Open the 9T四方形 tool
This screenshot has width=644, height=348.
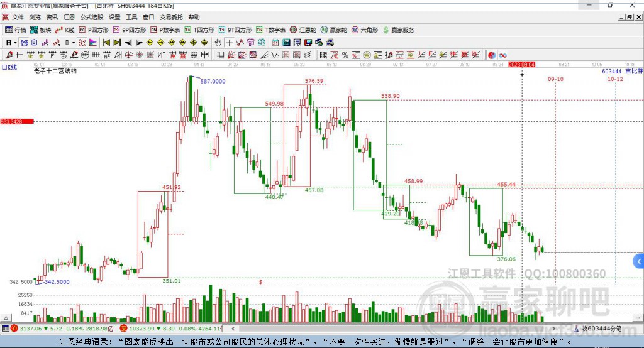point(235,30)
